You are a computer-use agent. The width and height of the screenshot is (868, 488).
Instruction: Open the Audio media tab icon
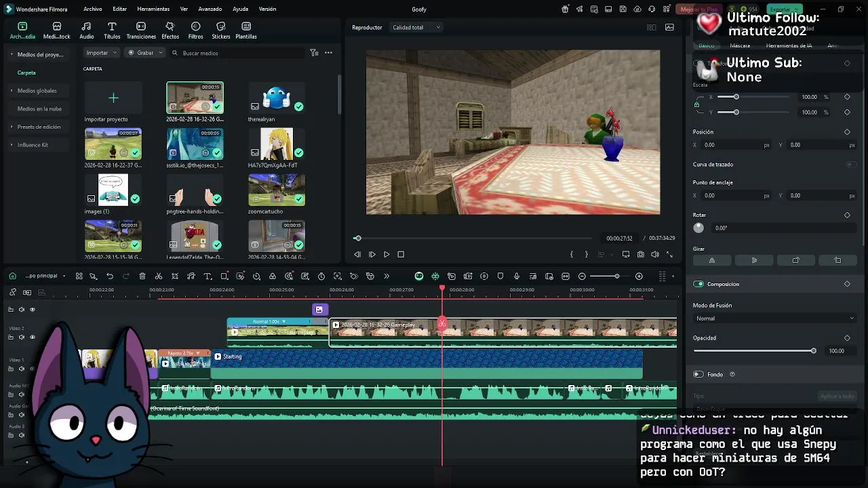coord(87,26)
